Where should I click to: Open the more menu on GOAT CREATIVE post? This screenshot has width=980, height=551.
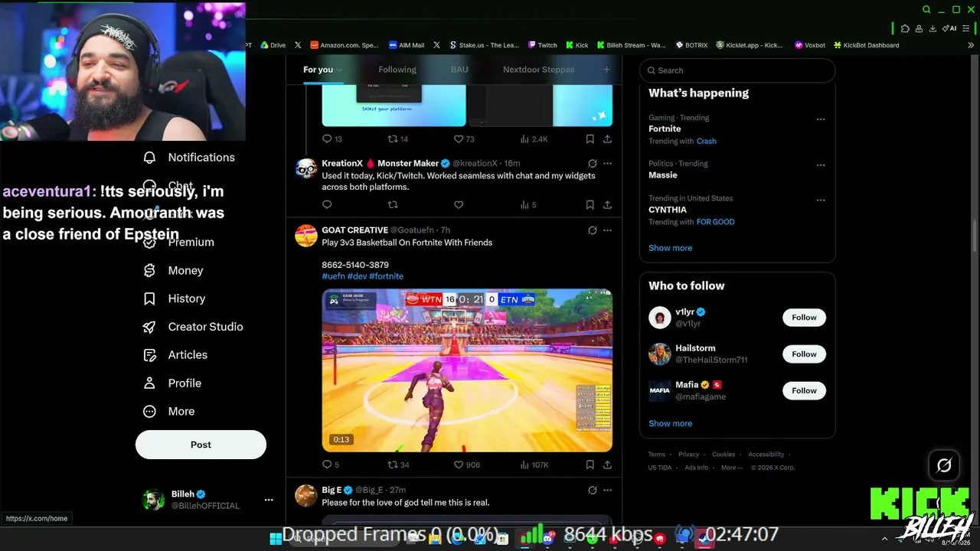click(607, 230)
